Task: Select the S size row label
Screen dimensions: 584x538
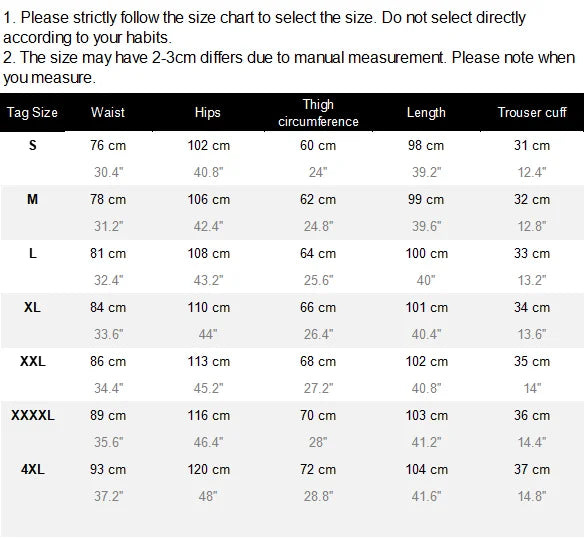Action: (33, 145)
